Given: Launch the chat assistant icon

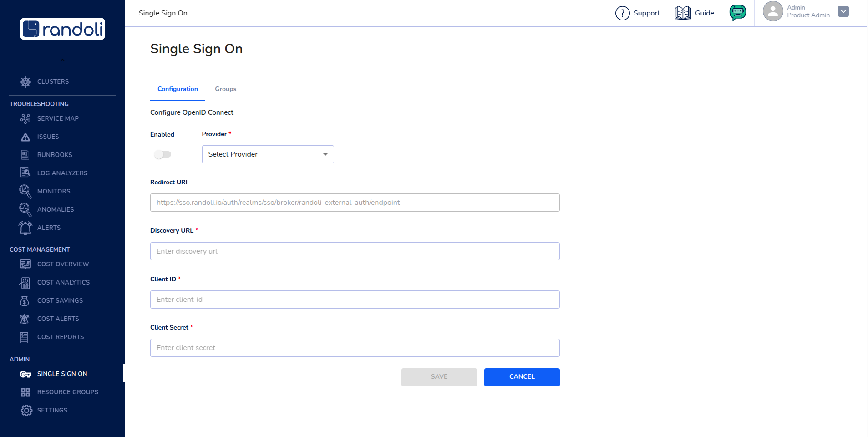Looking at the screenshot, I should click(x=737, y=13).
